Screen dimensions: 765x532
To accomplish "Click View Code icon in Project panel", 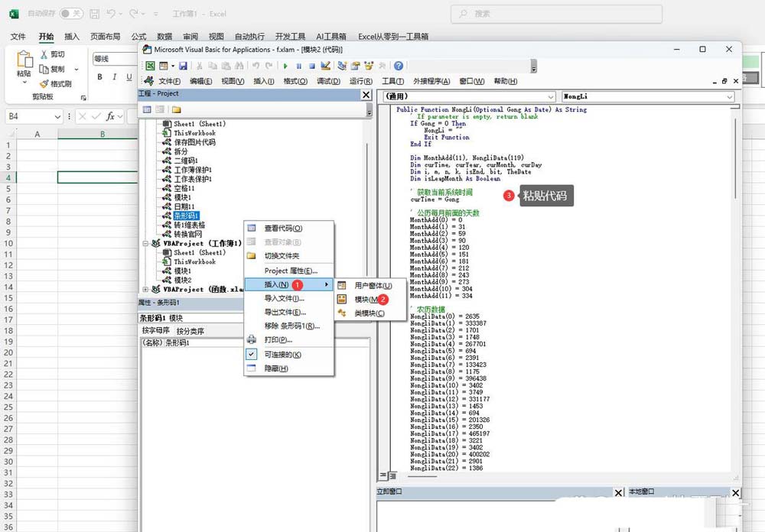I will [147, 110].
